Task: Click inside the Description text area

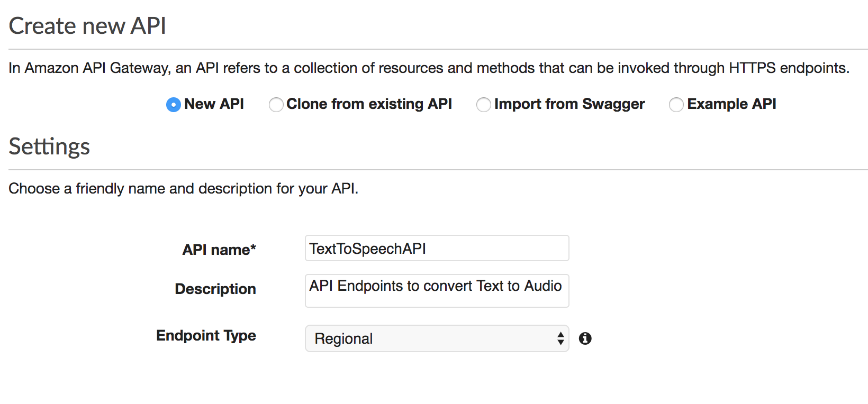Action: [437, 291]
